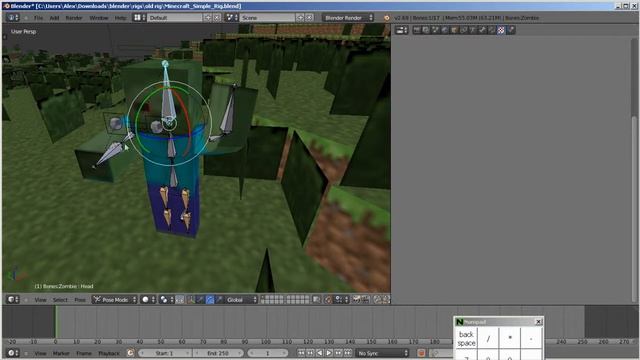The image size is (640, 360).
Task: Open the Scene properties tab
Action: (x=435, y=30)
